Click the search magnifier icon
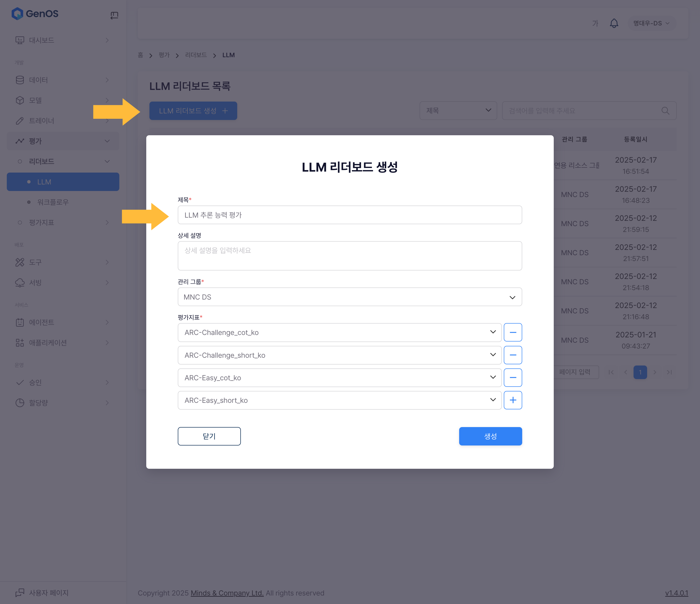 [x=665, y=111]
